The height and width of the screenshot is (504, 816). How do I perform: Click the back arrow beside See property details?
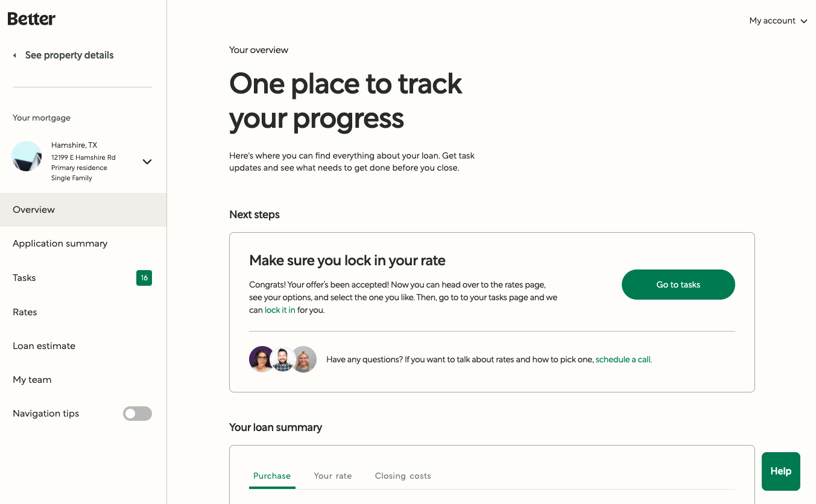tap(14, 55)
